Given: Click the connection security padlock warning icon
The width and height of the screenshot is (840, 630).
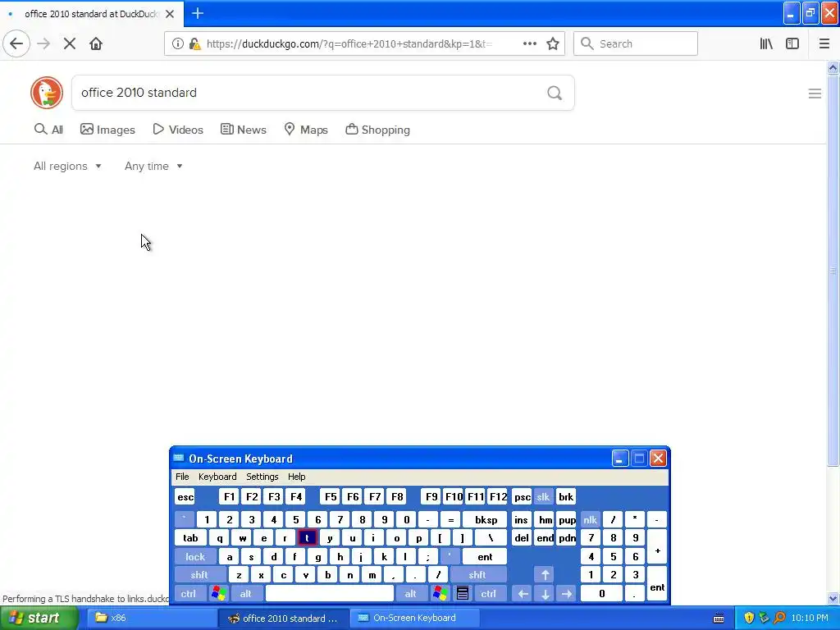Looking at the screenshot, I should [x=195, y=44].
